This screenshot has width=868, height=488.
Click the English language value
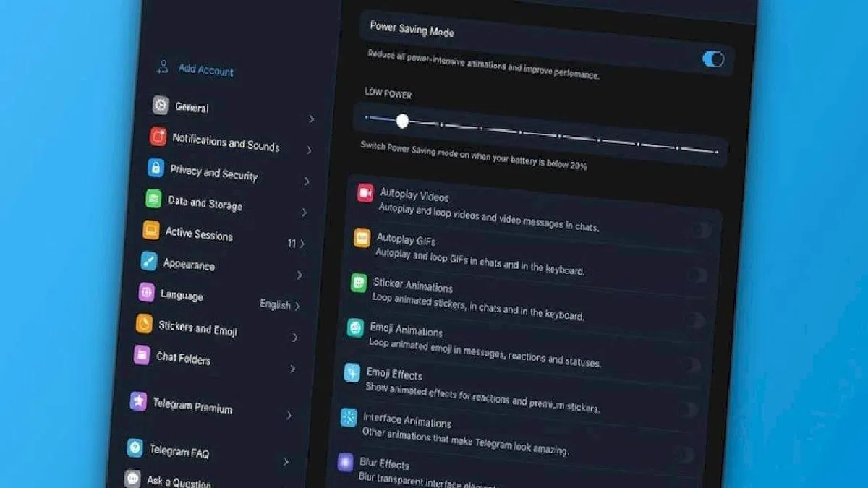pos(275,304)
